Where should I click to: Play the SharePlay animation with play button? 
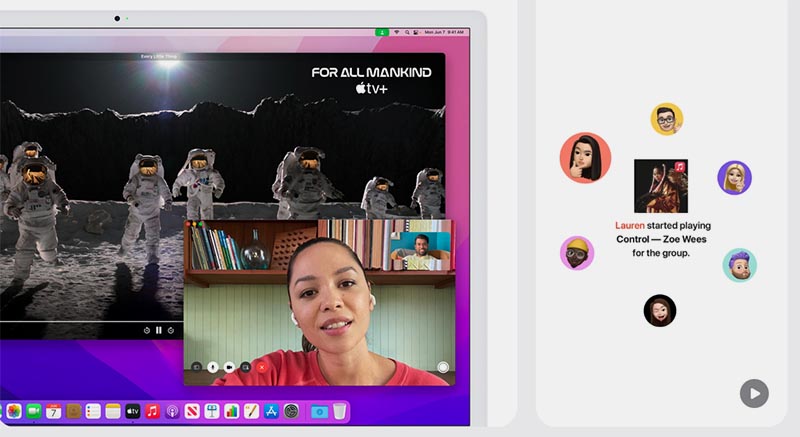coord(754,393)
